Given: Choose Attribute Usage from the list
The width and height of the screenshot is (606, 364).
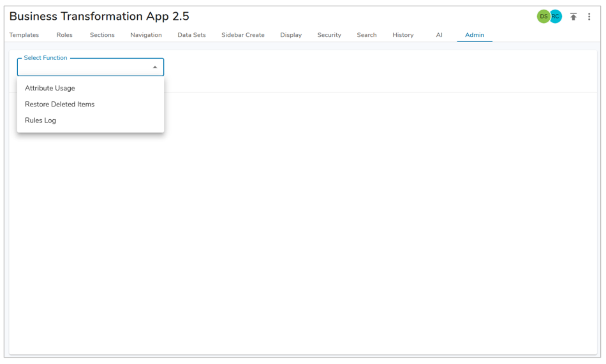Looking at the screenshot, I should [50, 89].
